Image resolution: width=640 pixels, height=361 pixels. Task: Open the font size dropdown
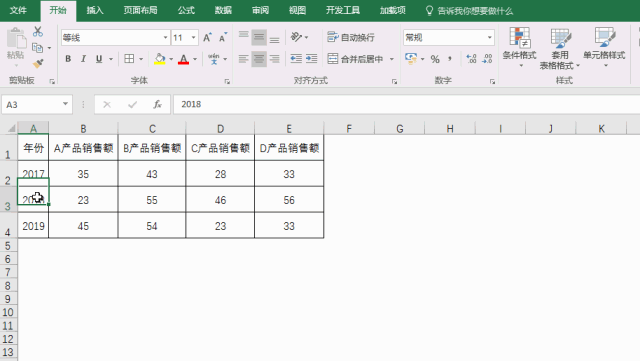193,38
